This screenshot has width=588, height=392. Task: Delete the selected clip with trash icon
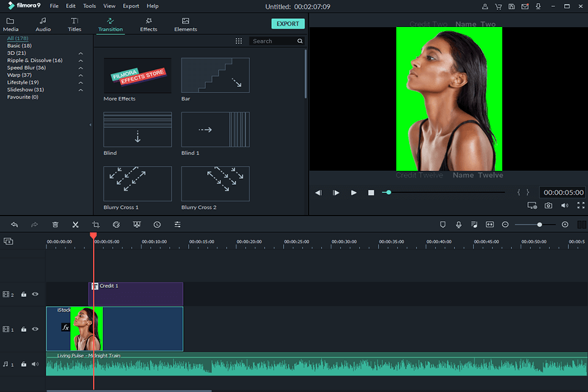tap(55, 225)
